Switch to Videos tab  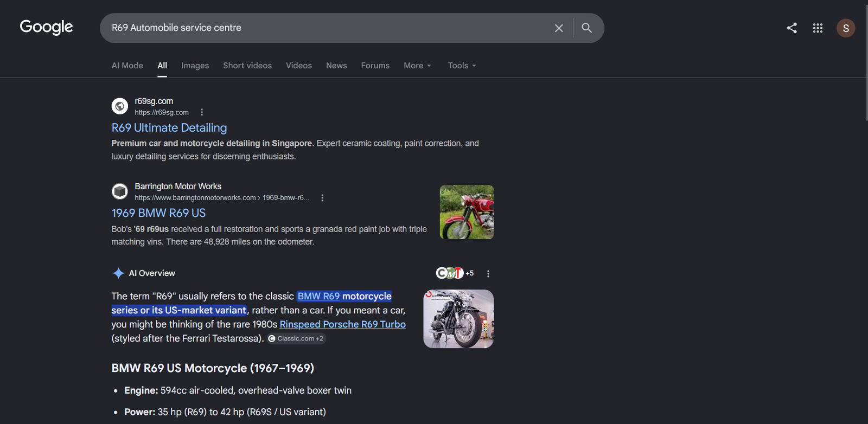(x=299, y=66)
